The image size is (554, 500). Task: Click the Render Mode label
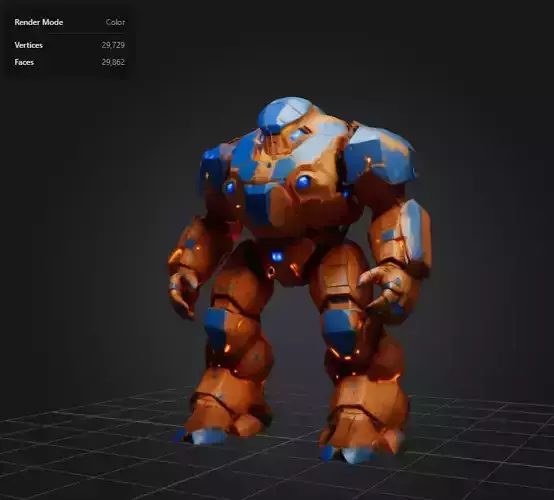tap(39, 22)
